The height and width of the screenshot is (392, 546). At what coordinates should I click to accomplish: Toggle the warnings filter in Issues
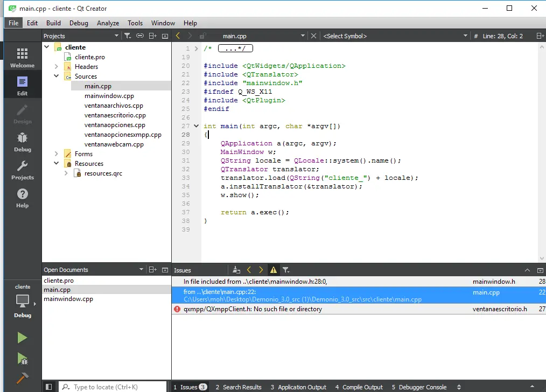click(274, 270)
